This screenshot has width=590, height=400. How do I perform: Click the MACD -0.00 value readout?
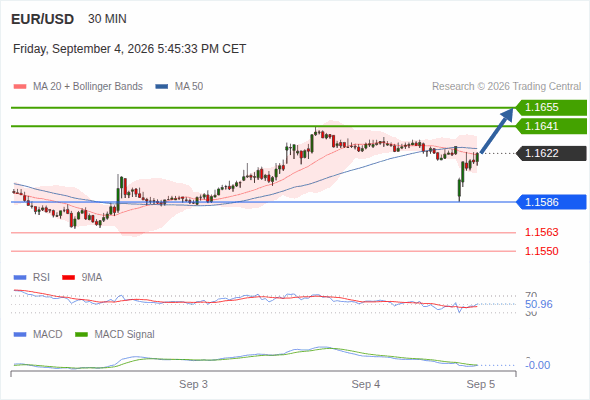click(x=538, y=365)
